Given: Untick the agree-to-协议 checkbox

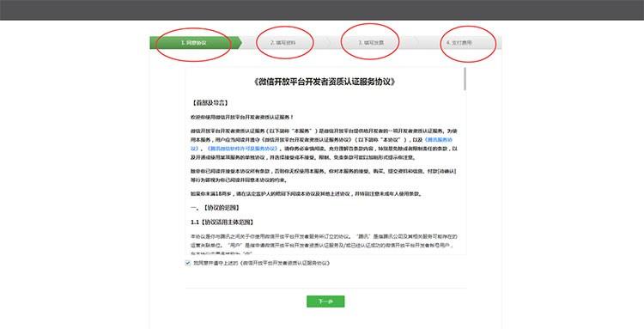Looking at the screenshot, I should coord(188,263).
